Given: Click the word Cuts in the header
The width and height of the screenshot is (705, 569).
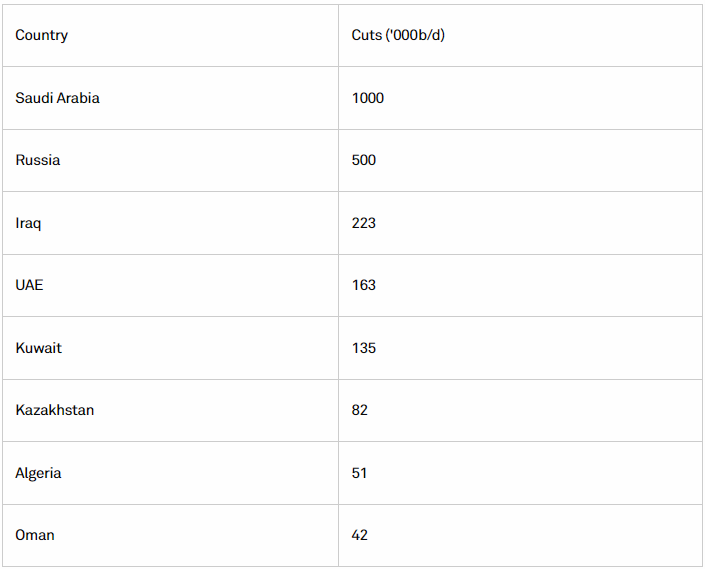Looking at the screenshot, I should [366, 35].
